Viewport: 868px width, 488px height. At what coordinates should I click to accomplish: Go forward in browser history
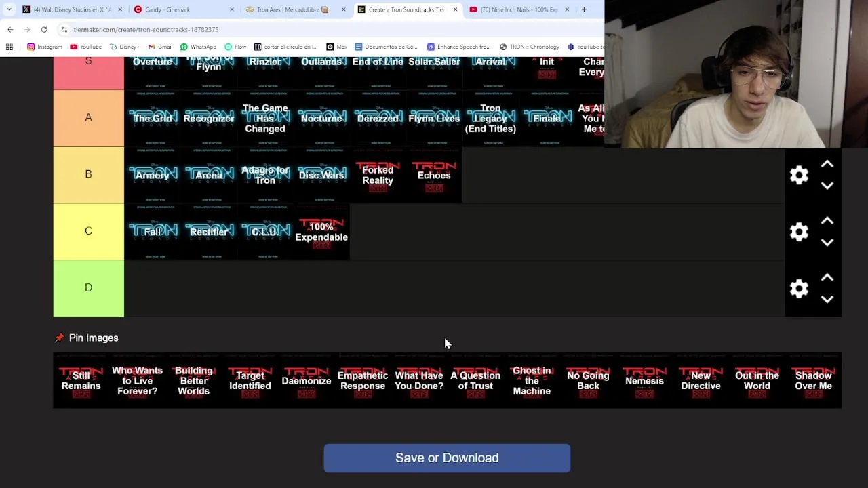click(x=27, y=29)
